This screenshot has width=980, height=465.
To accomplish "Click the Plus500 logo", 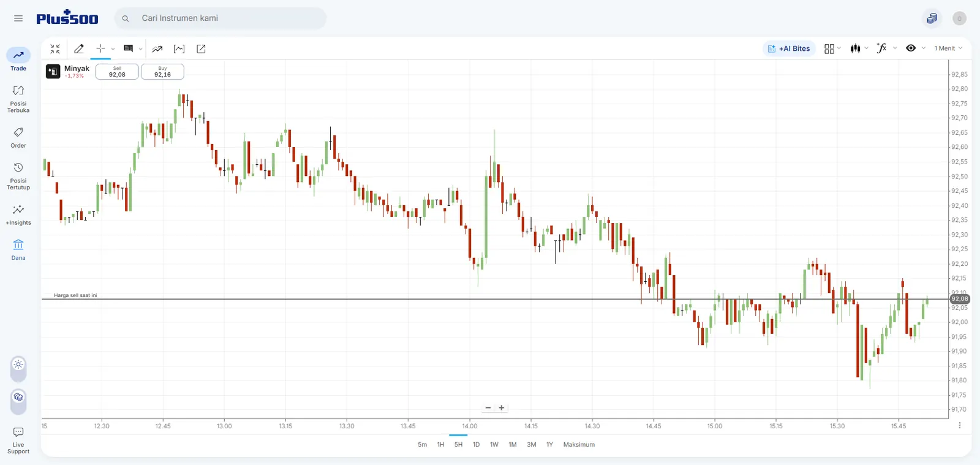I will click(67, 18).
